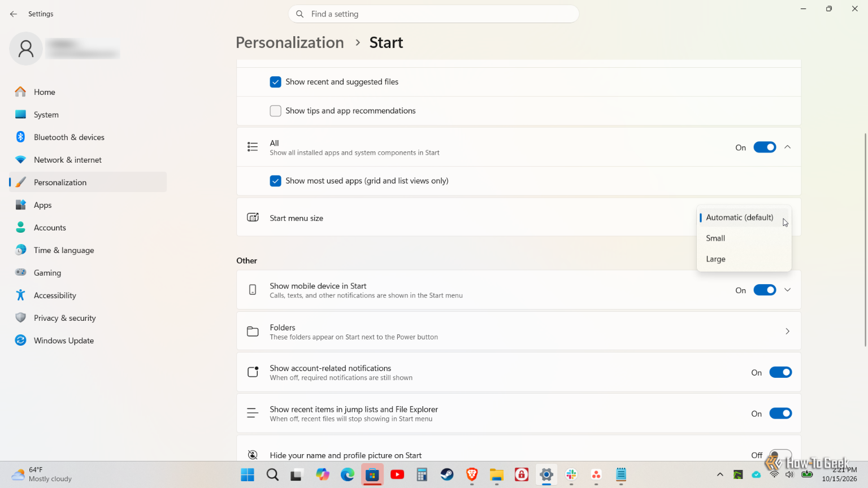Click the settings page vertical scrollbar

865,240
